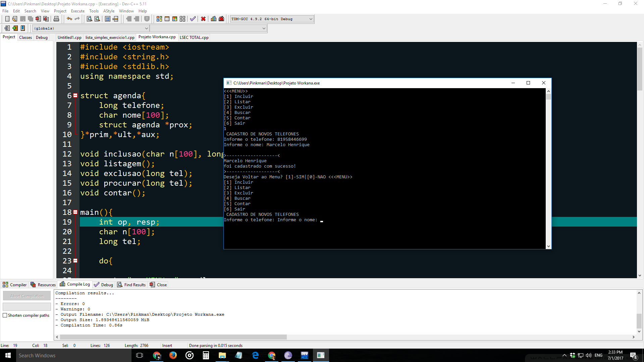The image size is (644, 362).
Task: Open Microsoft Edge from the taskbar
Action: (255, 355)
